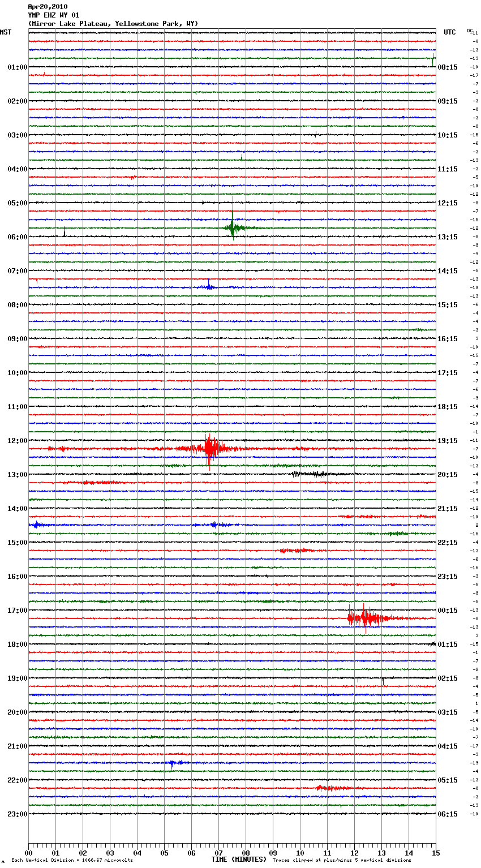This screenshot has height=868, width=481.
Task: Click the UTC time zone header
Action: coord(450,32)
